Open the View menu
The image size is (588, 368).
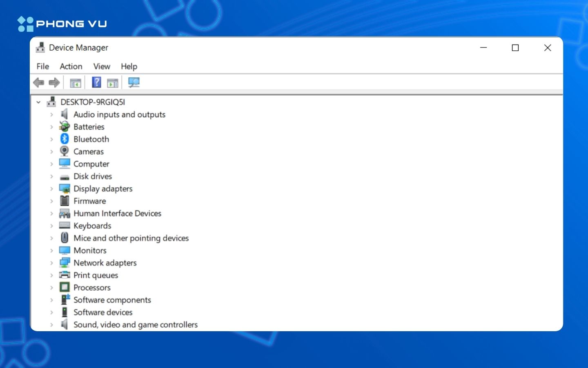click(101, 66)
